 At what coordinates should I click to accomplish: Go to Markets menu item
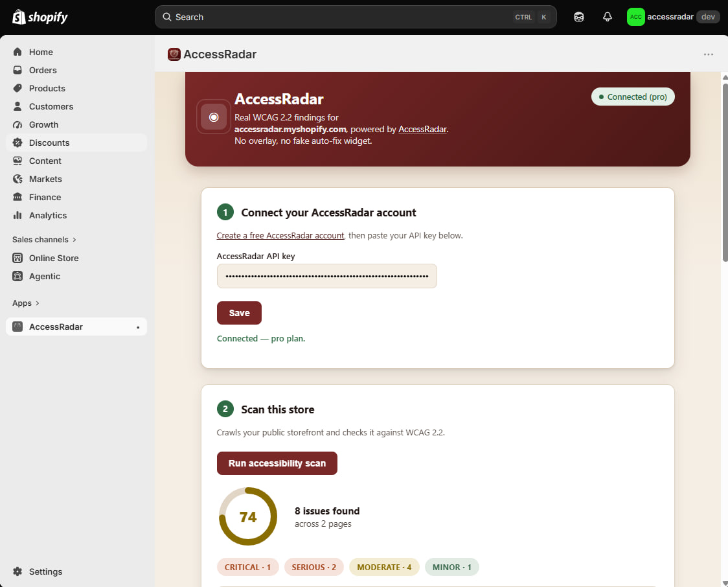pyautogui.click(x=76, y=179)
